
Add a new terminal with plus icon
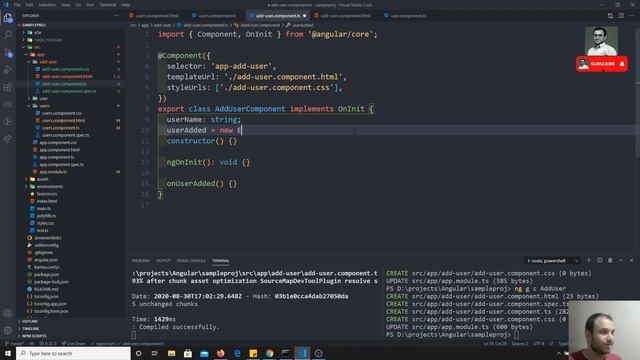point(589,260)
